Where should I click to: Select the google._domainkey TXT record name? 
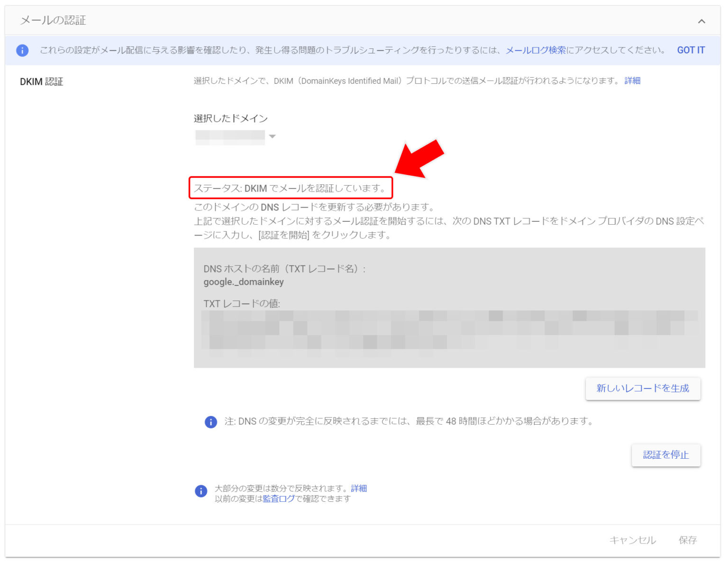(x=243, y=281)
